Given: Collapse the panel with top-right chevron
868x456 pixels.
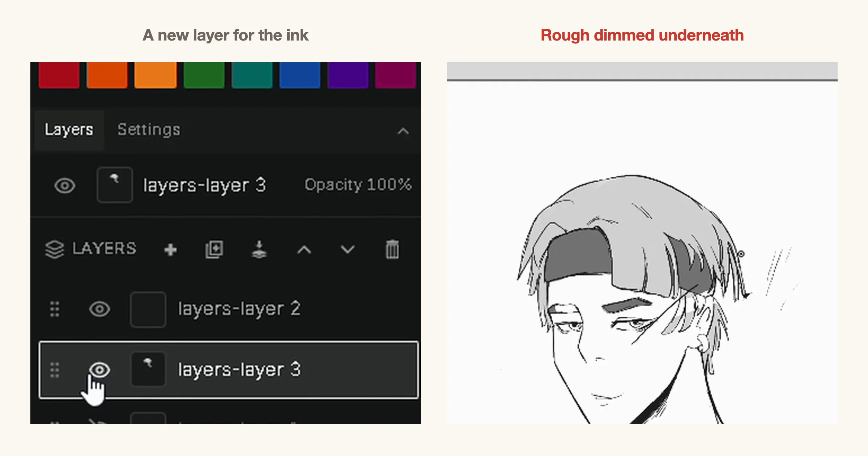Looking at the screenshot, I should click(x=403, y=131).
